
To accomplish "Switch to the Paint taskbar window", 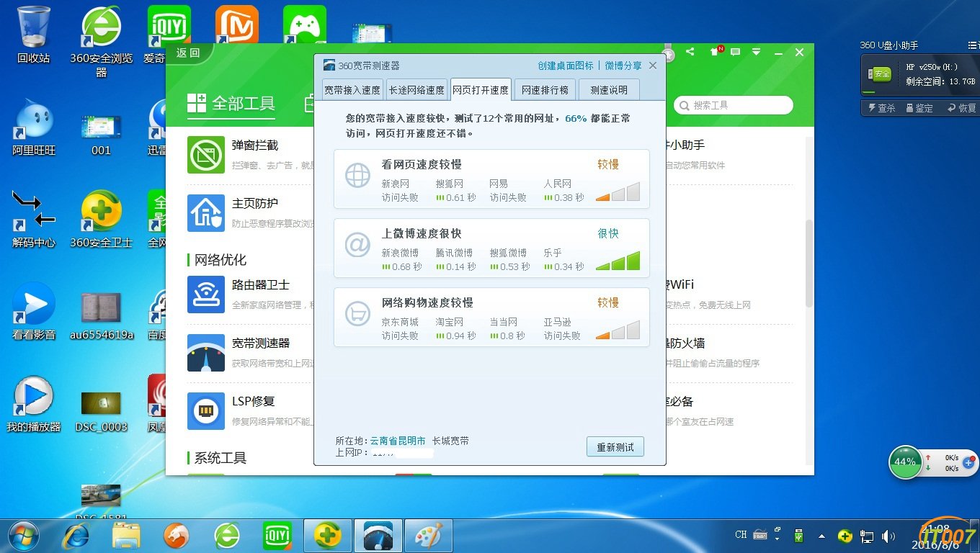I will point(428,536).
